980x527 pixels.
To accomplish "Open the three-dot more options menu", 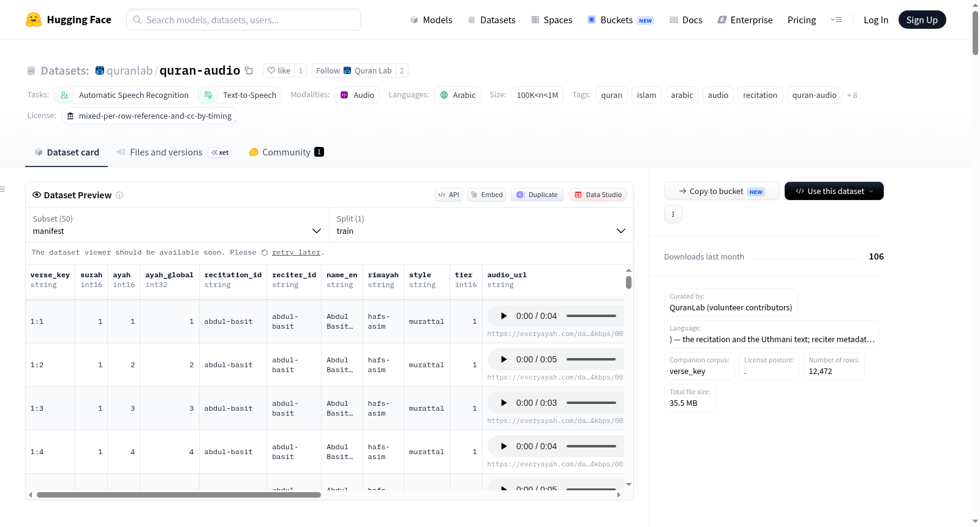I will [x=673, y=214].
